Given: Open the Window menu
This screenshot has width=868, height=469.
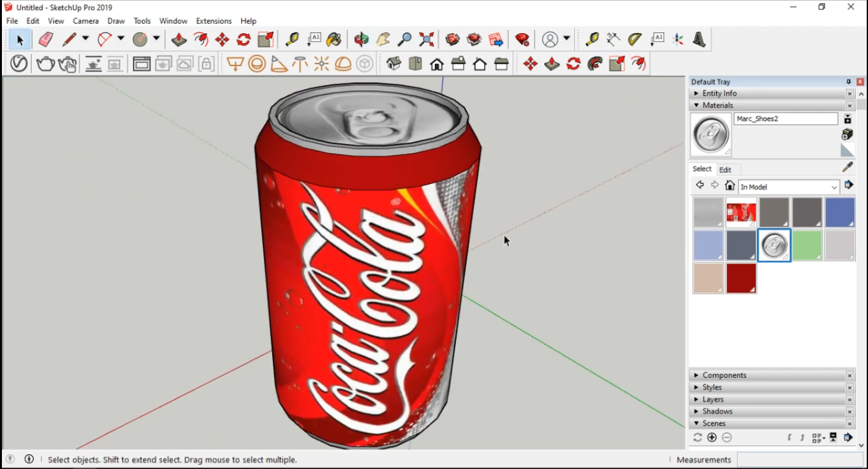Looking at the screenshot, I should tap(173, 21).
